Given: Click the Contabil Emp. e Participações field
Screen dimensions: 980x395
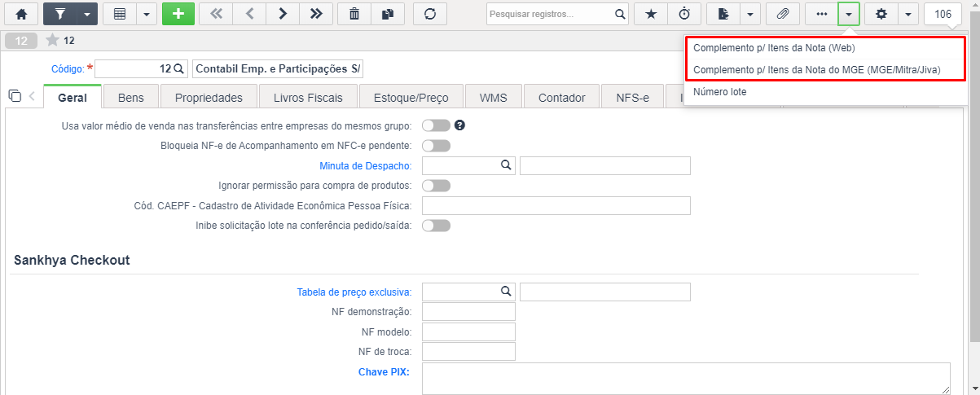Looking at the screenshot, I should [x=278, y=68].
